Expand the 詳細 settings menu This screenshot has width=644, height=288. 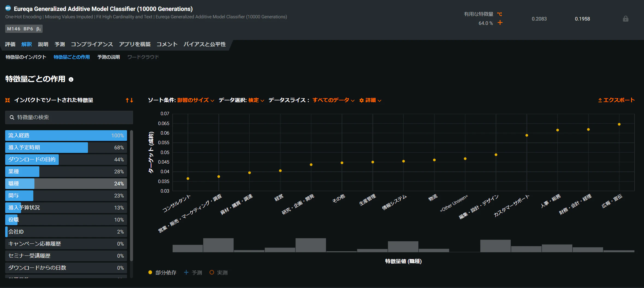pyautogui.click(x=370, y=100)
